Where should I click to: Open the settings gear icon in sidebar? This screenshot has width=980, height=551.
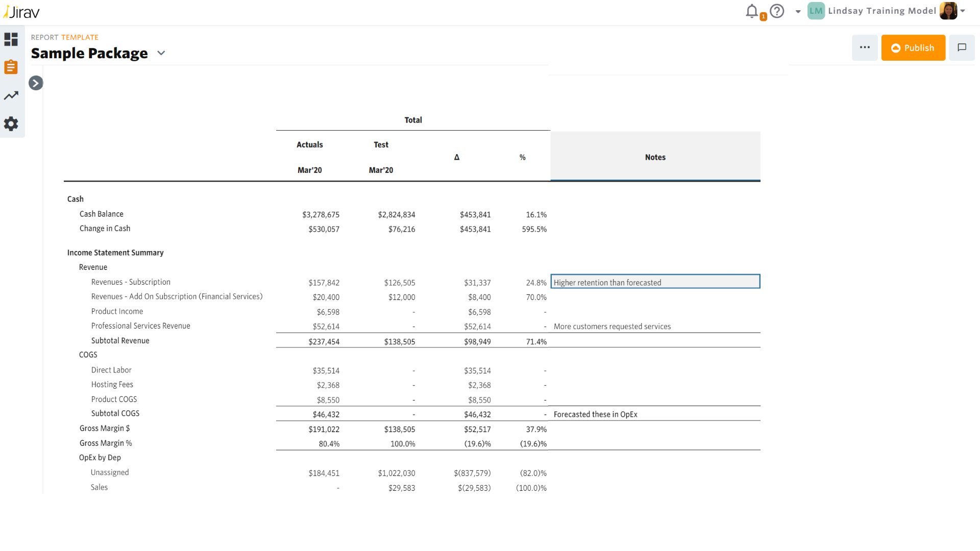click(11, 123)
